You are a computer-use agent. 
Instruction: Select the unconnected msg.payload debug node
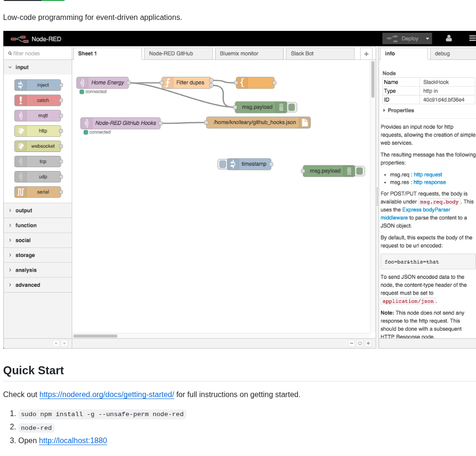click(x=328, y=171)
